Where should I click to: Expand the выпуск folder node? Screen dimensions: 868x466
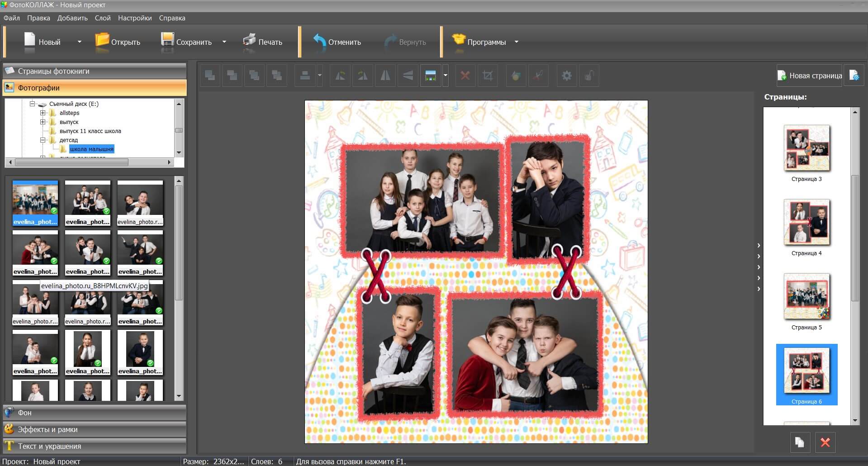point(43,122)
